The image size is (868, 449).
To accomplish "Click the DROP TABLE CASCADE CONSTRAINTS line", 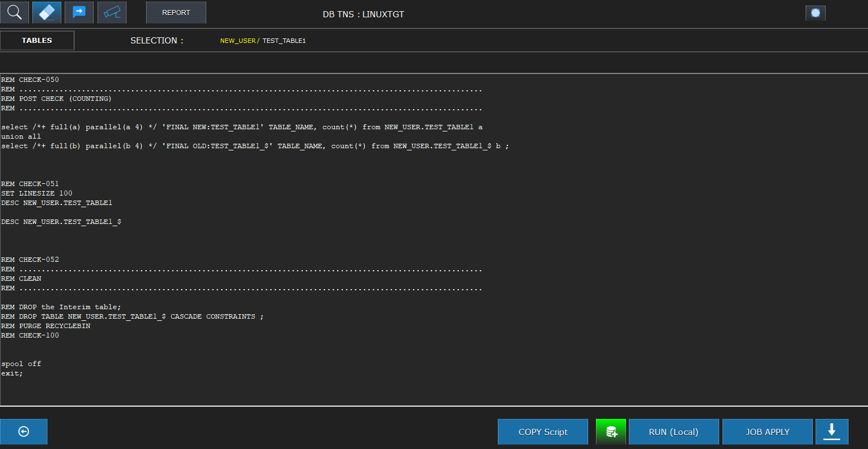I will point(133,316).
